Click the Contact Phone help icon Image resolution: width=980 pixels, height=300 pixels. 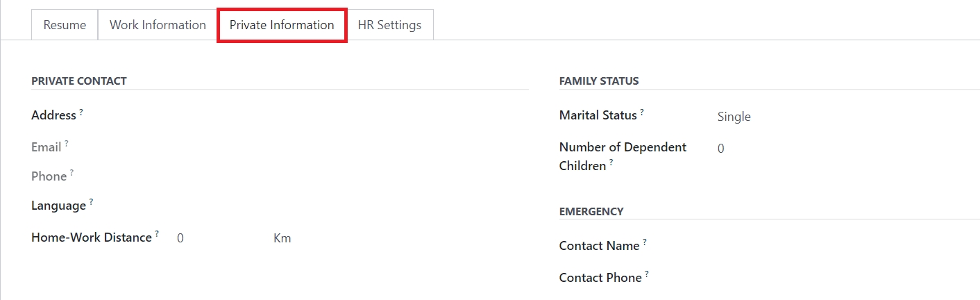pyautogui.click(x=647, y=274)
